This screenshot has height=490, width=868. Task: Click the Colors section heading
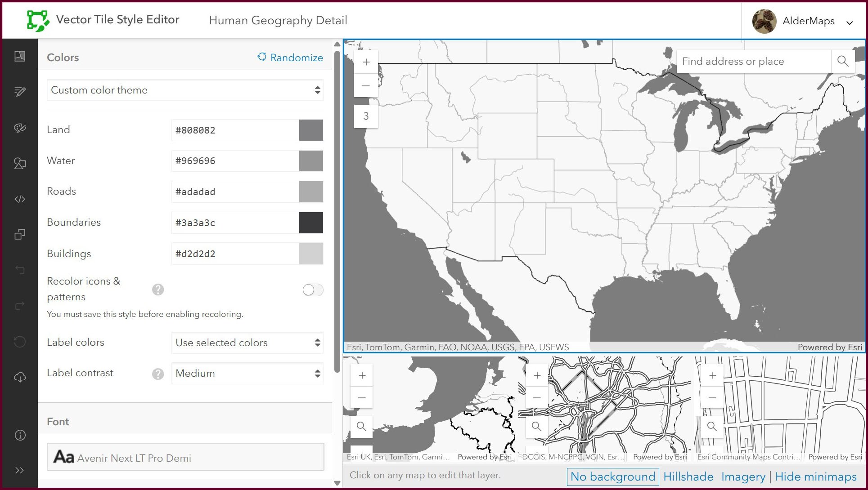[x=63, y=58]
